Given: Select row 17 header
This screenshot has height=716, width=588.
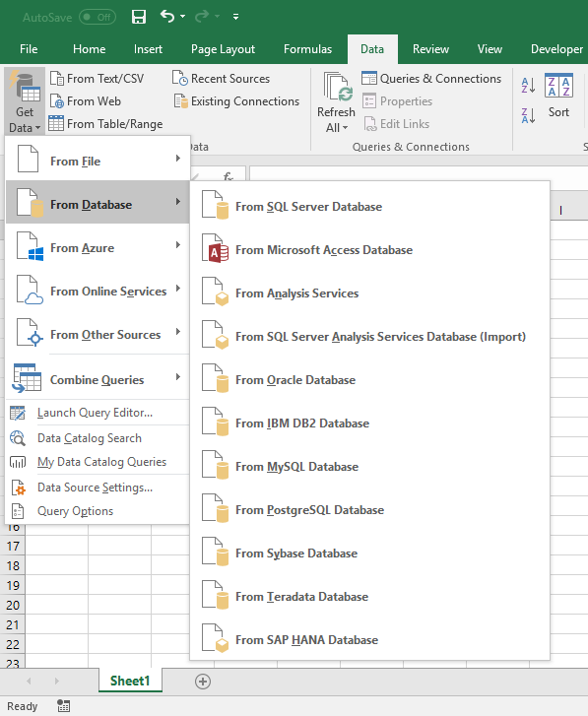Looking at the screenshot, I should pos(13,547).
